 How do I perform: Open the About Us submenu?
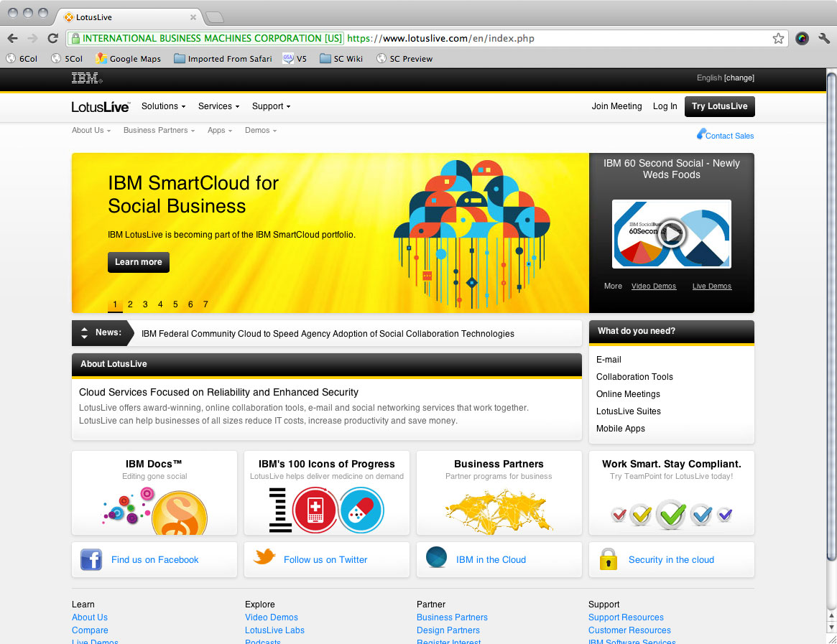point(91,131)
